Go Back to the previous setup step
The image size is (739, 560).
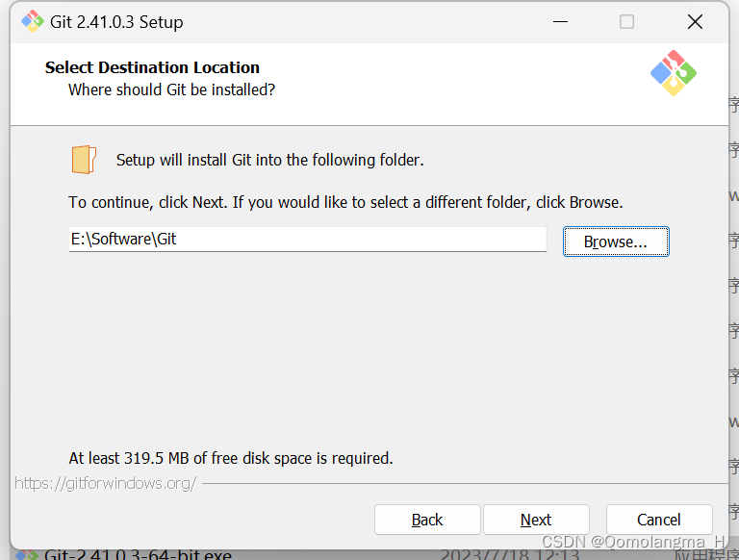[x=427, y=520]
